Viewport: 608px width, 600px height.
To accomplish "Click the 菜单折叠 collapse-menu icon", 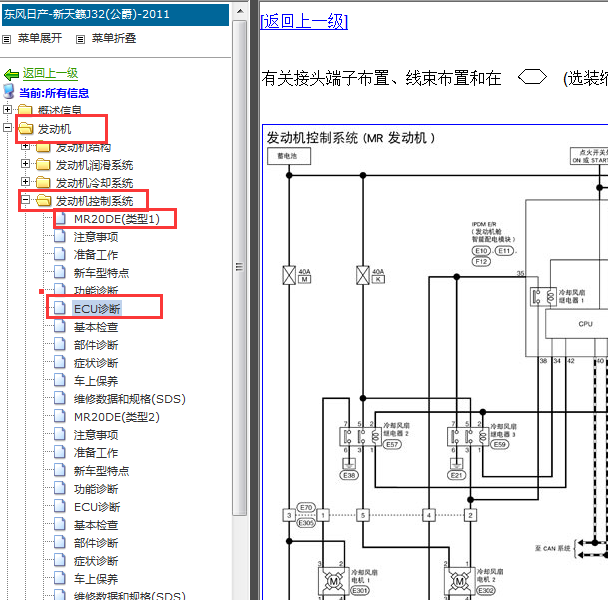I will click(x=80, y=39).
